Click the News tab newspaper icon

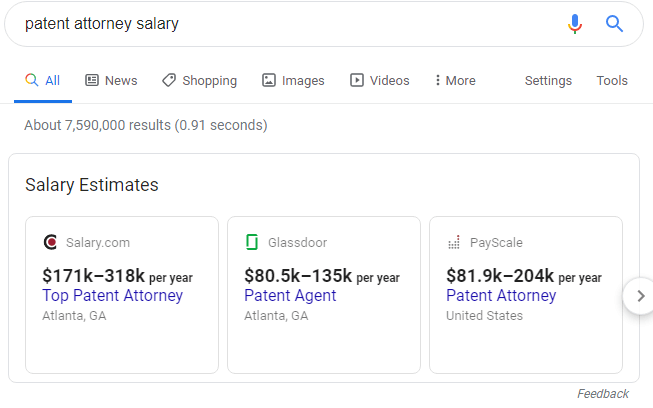tap(92, 80)
